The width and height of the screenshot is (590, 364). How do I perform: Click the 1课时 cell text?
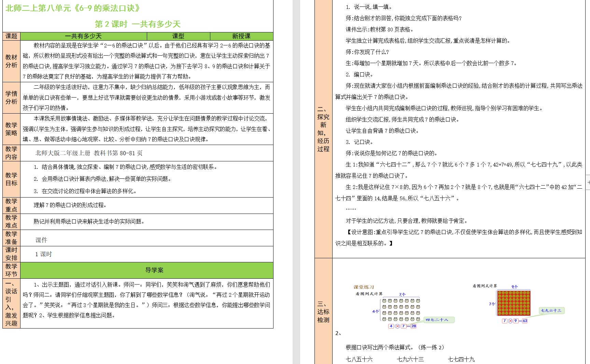tap(43, 254)
